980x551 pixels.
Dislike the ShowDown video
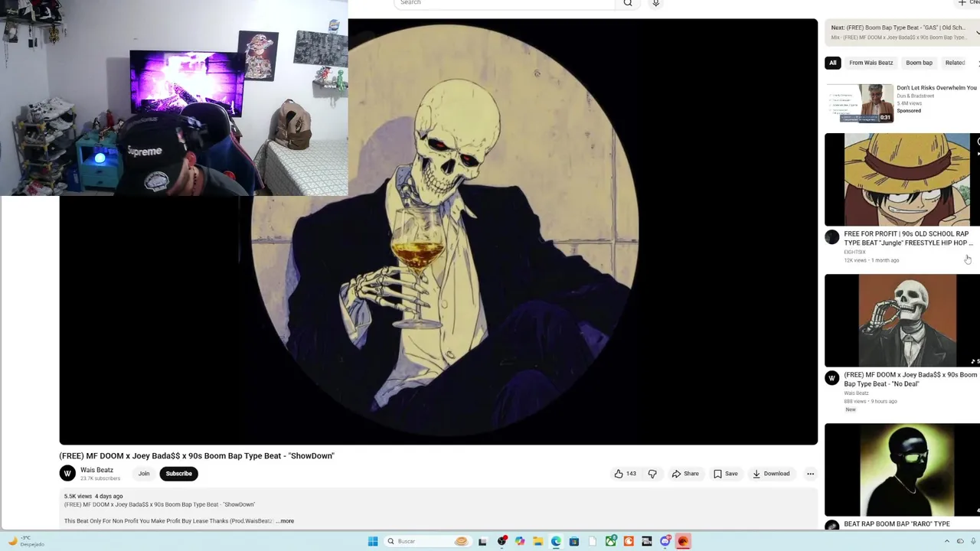tap(652, 474)
